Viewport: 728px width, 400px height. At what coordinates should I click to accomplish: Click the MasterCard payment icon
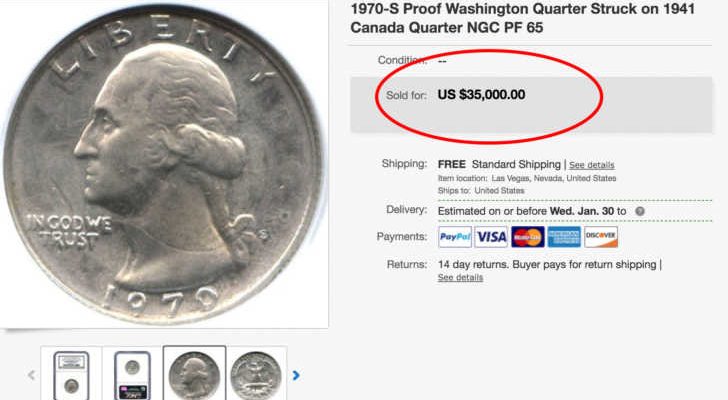(528, 237)
